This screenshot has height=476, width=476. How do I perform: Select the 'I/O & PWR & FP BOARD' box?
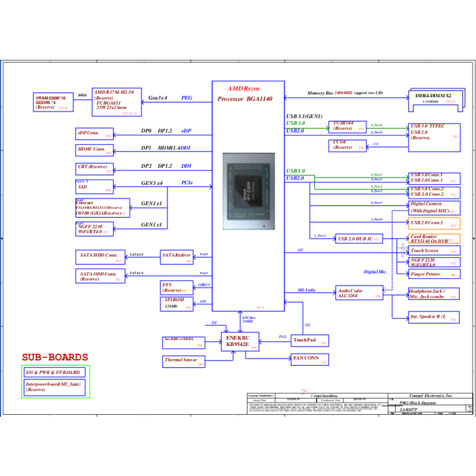tap(55, 372)
